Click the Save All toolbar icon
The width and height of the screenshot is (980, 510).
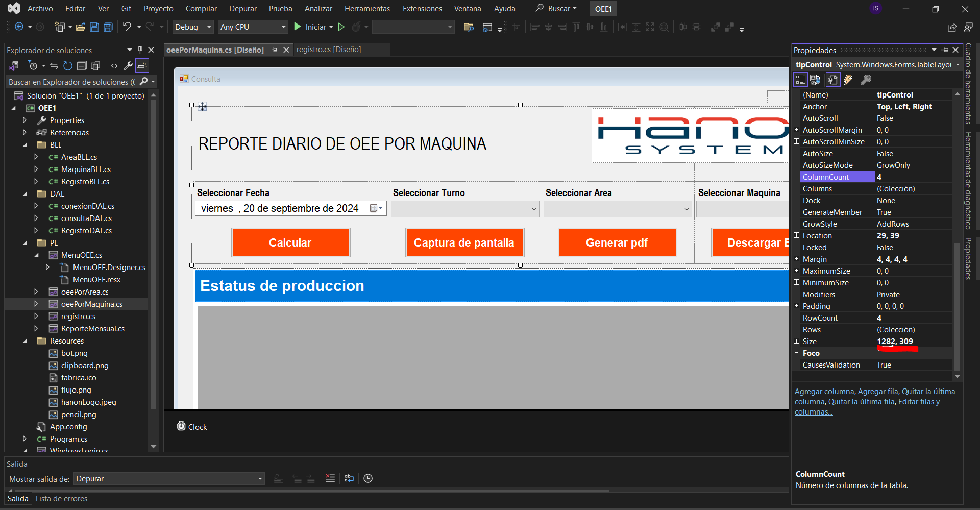pyautogui.click(x=108, y=27)
